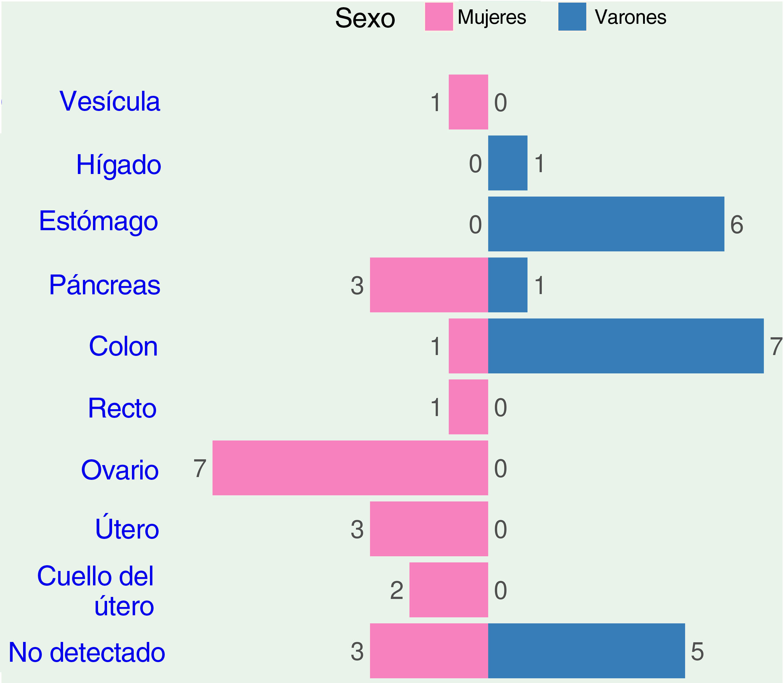The width and height of the screenshot is (784, 683).
Task: Choose the Colon category label
Action: pos(123,347)
